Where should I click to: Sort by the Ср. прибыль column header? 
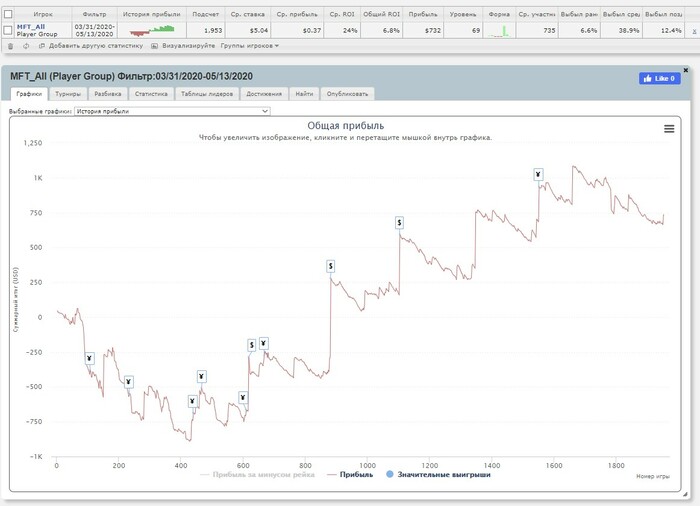click(x=297, y=14)
